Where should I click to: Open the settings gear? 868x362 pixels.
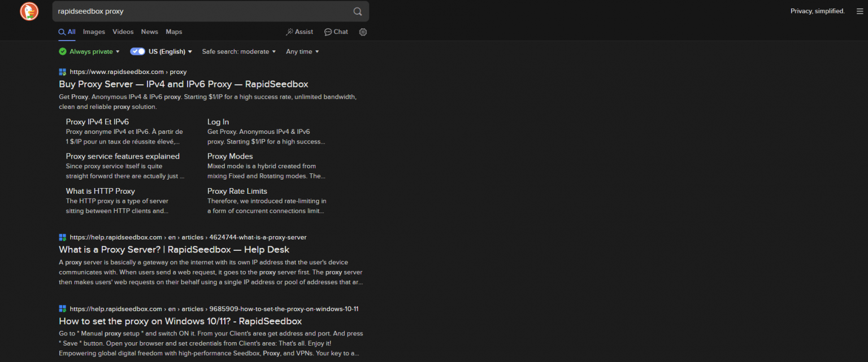click(x=363, y=32)
